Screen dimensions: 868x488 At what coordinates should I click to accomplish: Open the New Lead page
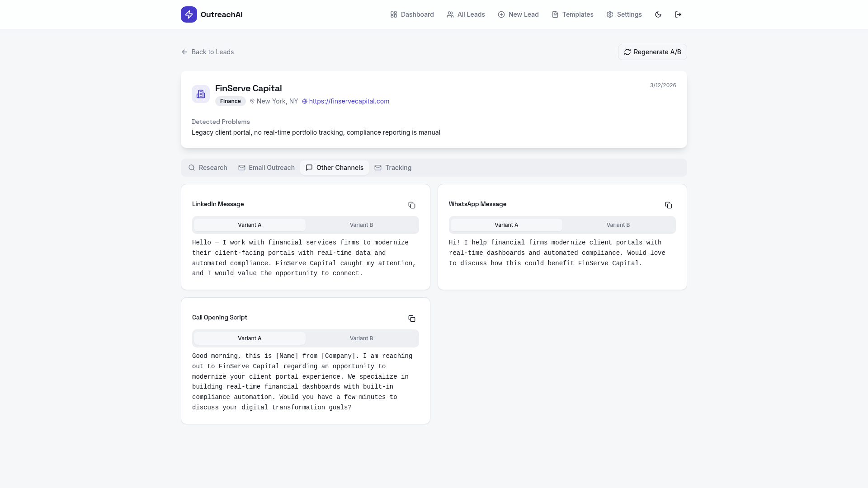coord(519,14)
